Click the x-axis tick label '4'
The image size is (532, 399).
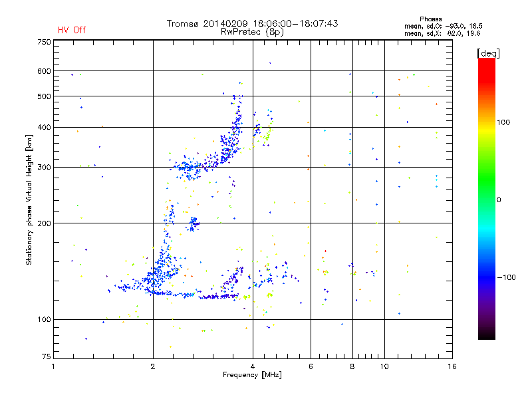point(253,366)
